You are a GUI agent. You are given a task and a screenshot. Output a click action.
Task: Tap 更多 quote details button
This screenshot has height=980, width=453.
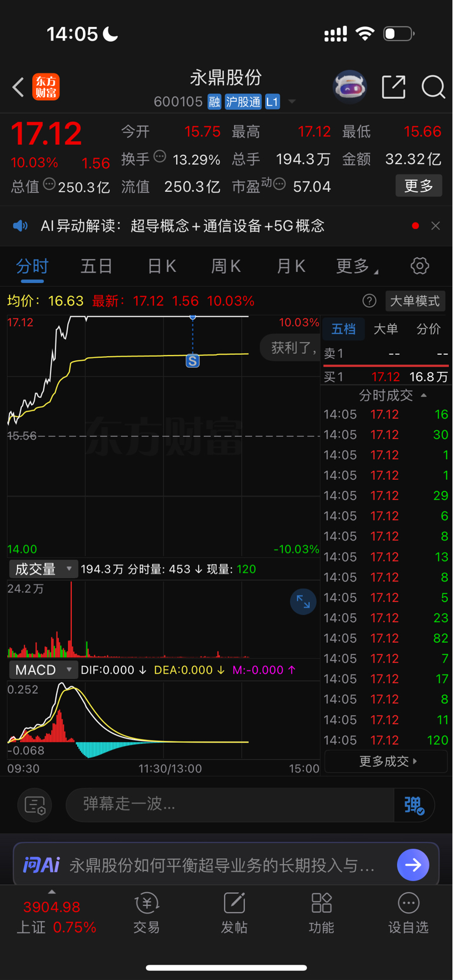coord(419,186)
